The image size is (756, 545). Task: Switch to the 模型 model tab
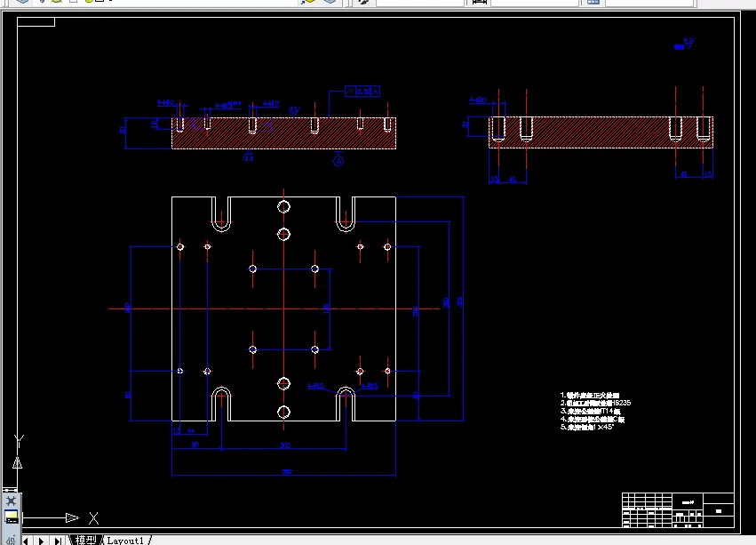tap(86, 541)
